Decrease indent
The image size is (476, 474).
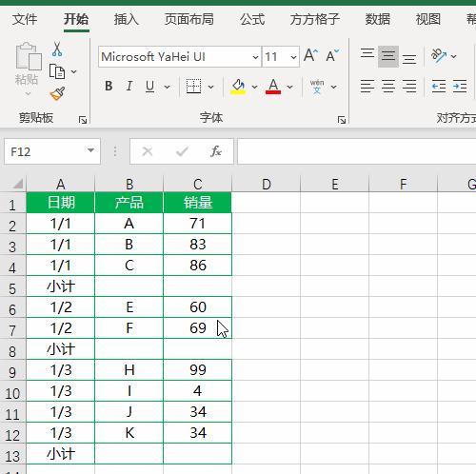coord(439,87)
